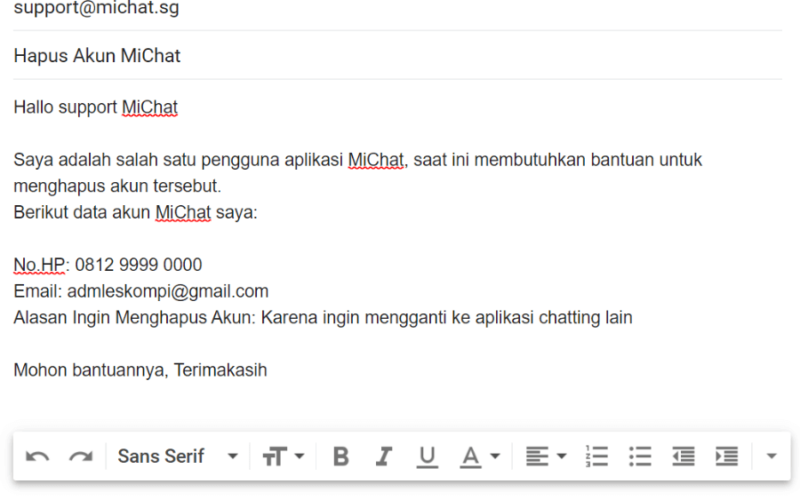Open the text color picker
Viewport: 800px width, 500px height.
point(480,457)
